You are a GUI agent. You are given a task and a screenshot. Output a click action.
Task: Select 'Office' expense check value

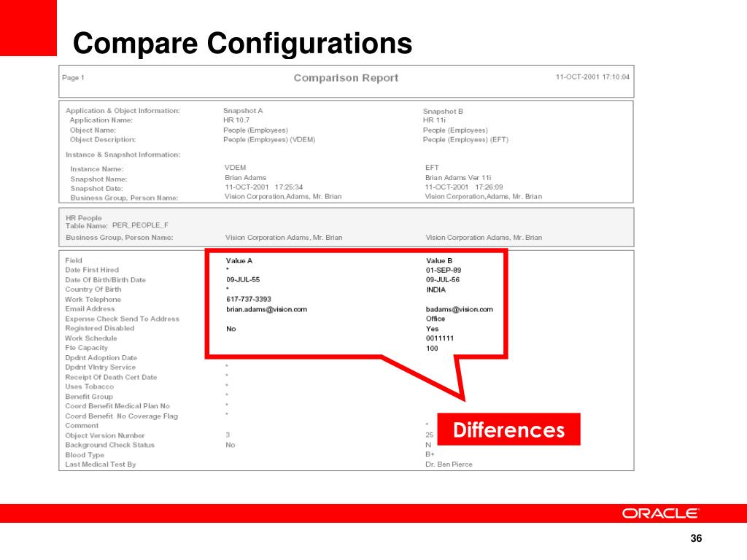pyautogui.click(x=436, y=319)
